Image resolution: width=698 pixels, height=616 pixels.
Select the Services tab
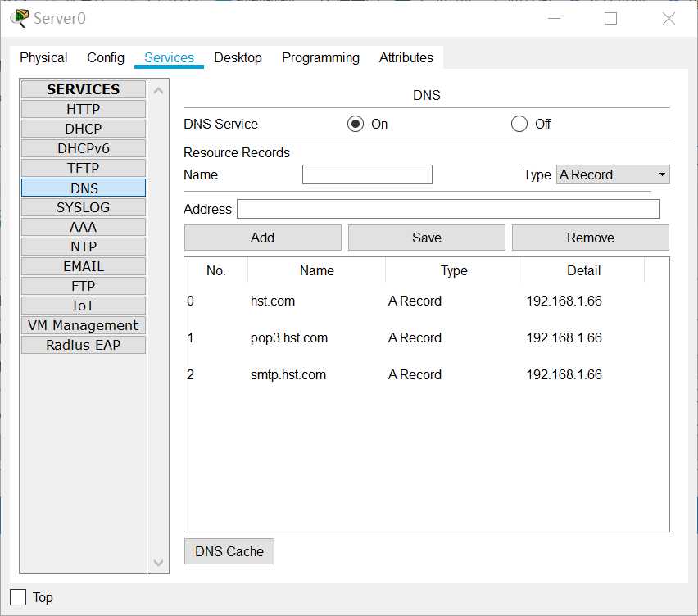point(169,58)
